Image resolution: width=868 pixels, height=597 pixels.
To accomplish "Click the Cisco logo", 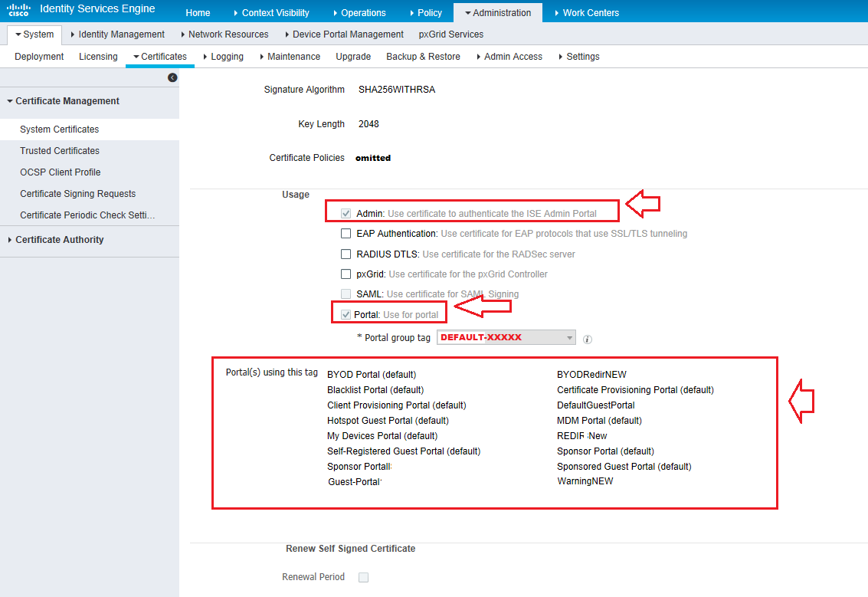I will [x=18, y=10].
